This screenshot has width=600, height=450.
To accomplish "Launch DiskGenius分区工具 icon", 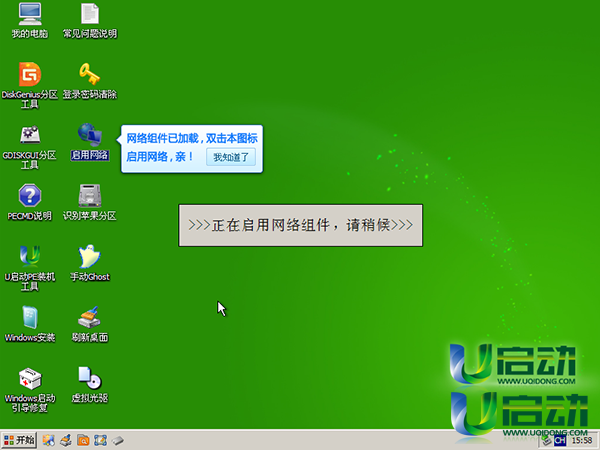I will tap(30, 85).
